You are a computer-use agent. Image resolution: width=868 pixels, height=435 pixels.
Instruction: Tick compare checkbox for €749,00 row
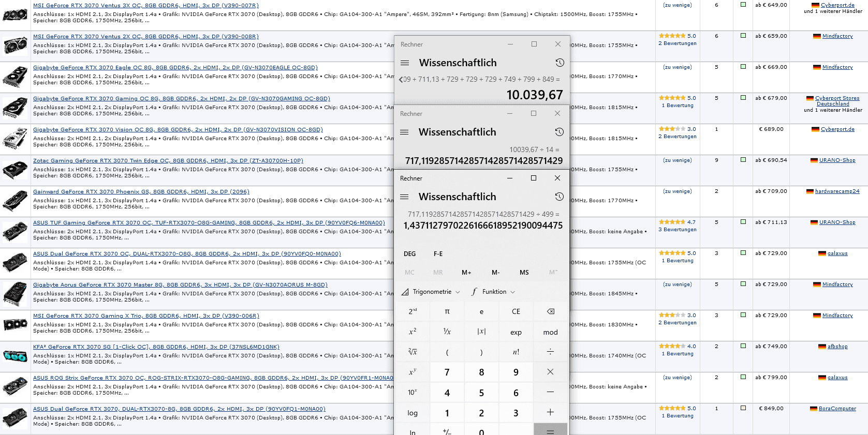(x=743, y=346)
